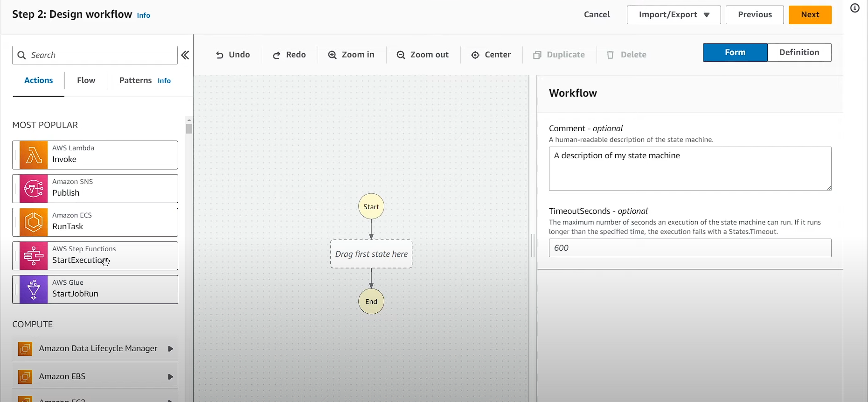
Task: Open the Patterns tab
Action: (135, 80)
